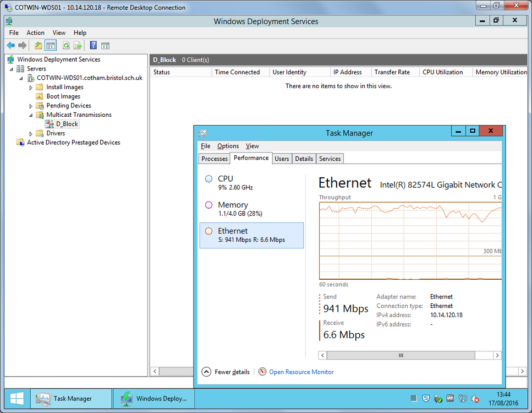This screenshot has height=413, width=532.
Task: Select the Performance tab
Action: tap(251, 158)
